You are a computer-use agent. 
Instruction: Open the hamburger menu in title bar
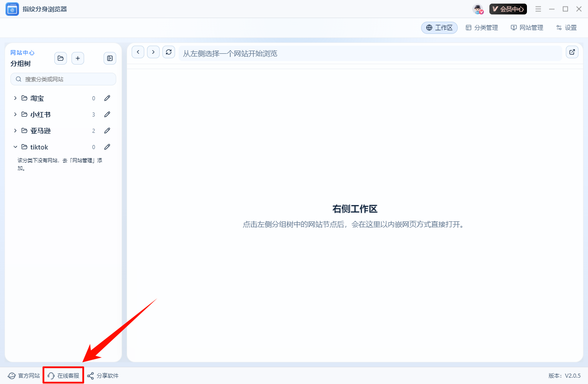538,9
